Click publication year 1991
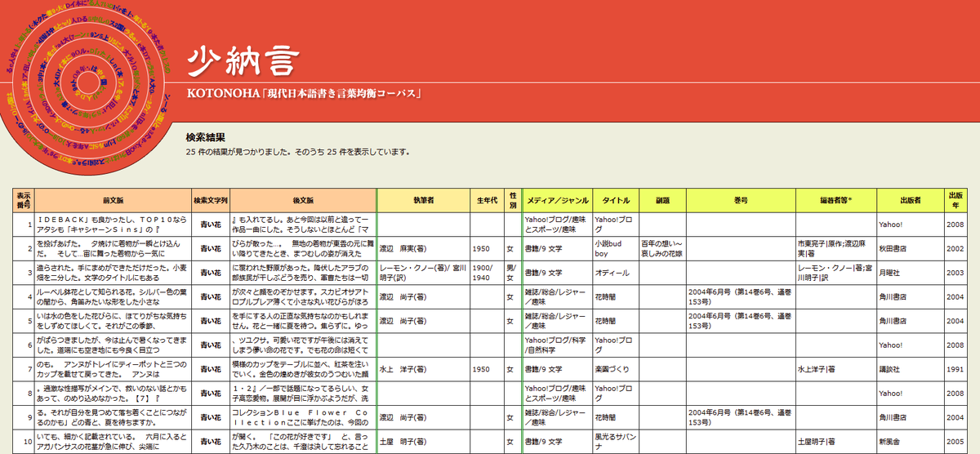Viewport: 980px width, 454px height. click(x=955, y=369)
